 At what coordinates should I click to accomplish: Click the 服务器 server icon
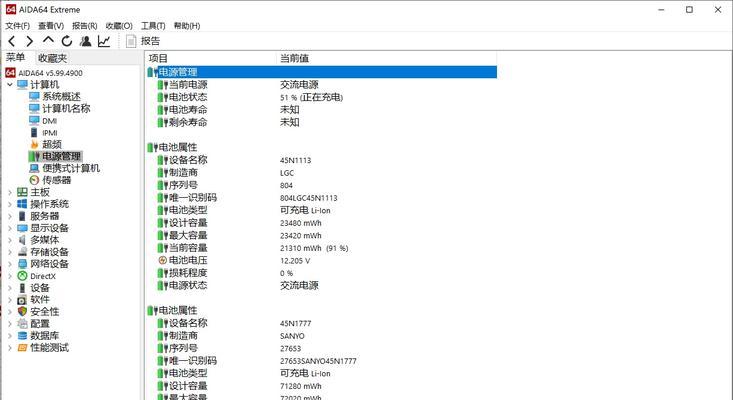tap(22, 216)
